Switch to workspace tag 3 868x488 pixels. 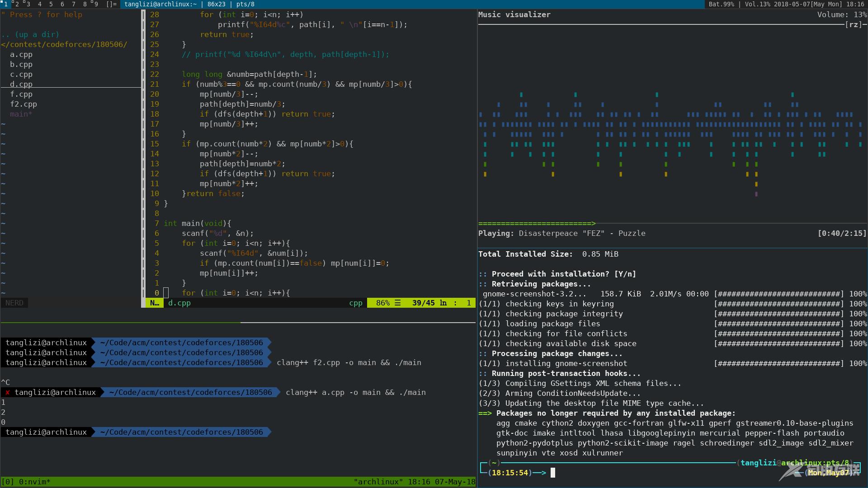coord(28,4)
